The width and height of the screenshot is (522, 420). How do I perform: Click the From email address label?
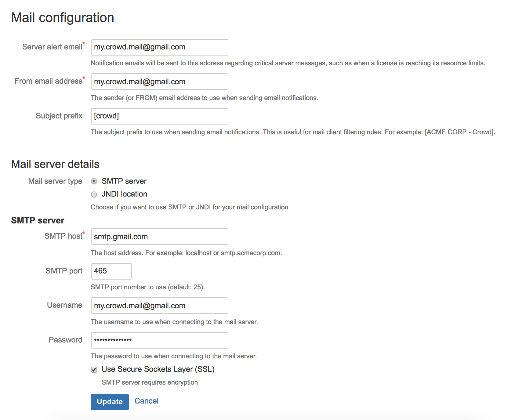pyautogui.click(x=48, y=81)
